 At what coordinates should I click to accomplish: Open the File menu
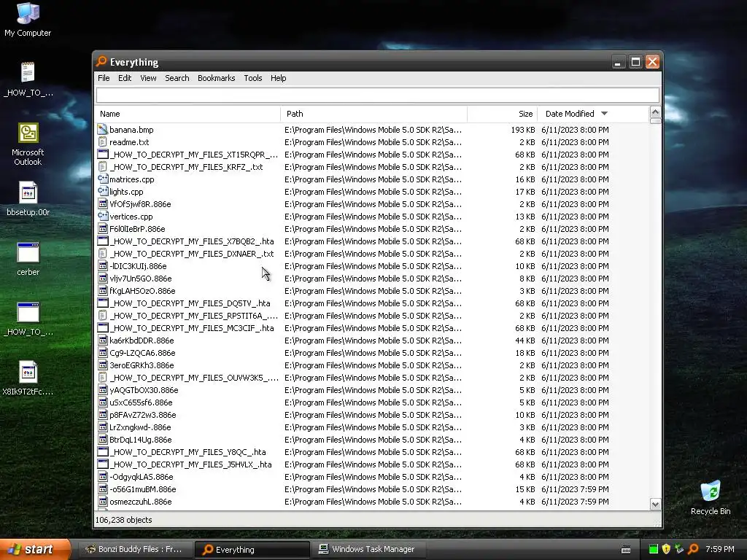point(104,78)
